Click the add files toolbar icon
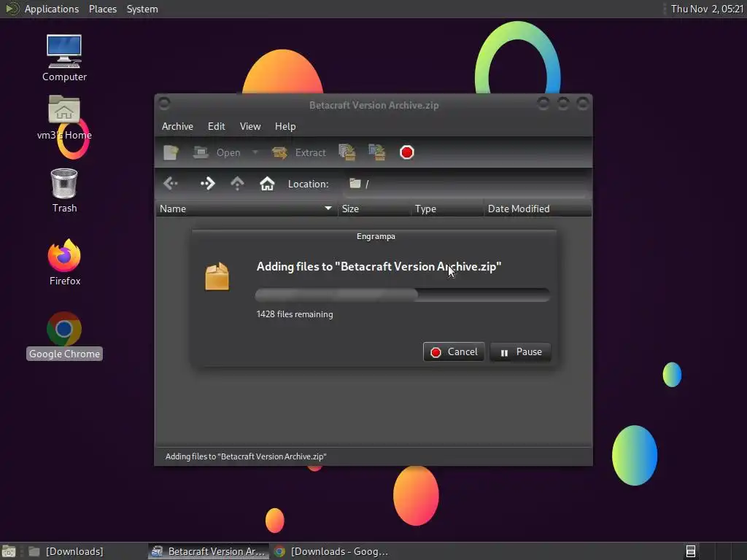Screen dimensions: 747x560 (347, 152)
